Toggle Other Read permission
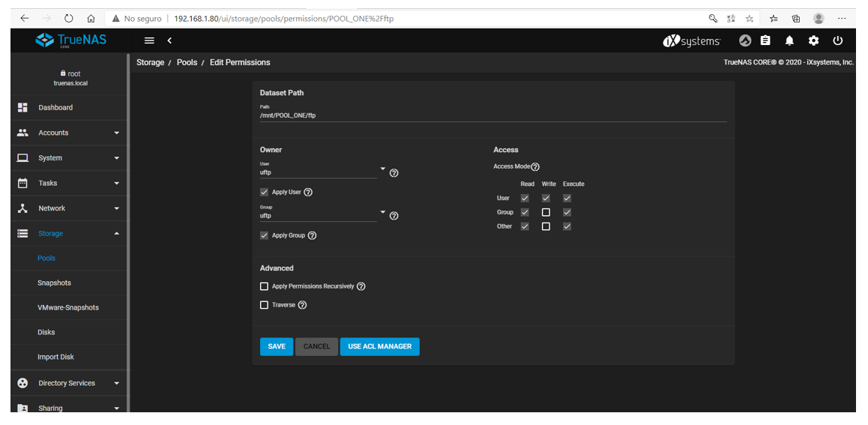Image resolution: width=868 pixels, height=425 pixels. (525, 226)
